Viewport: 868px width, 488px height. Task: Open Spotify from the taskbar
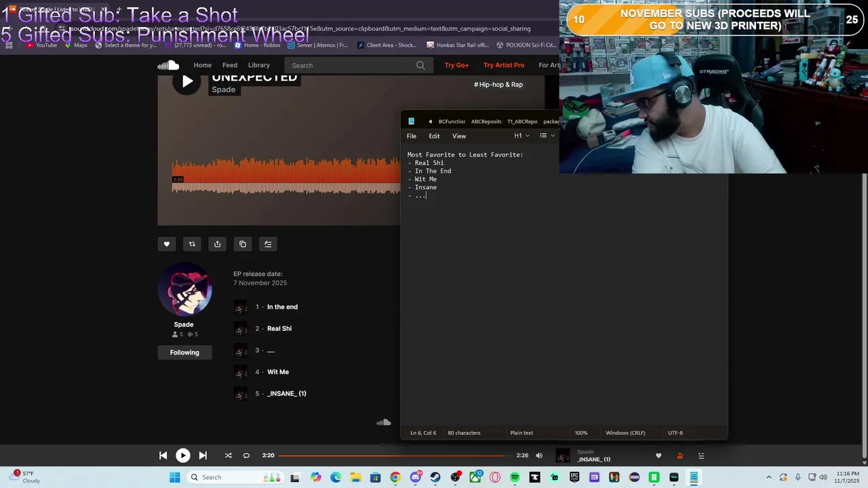(515, 477)
